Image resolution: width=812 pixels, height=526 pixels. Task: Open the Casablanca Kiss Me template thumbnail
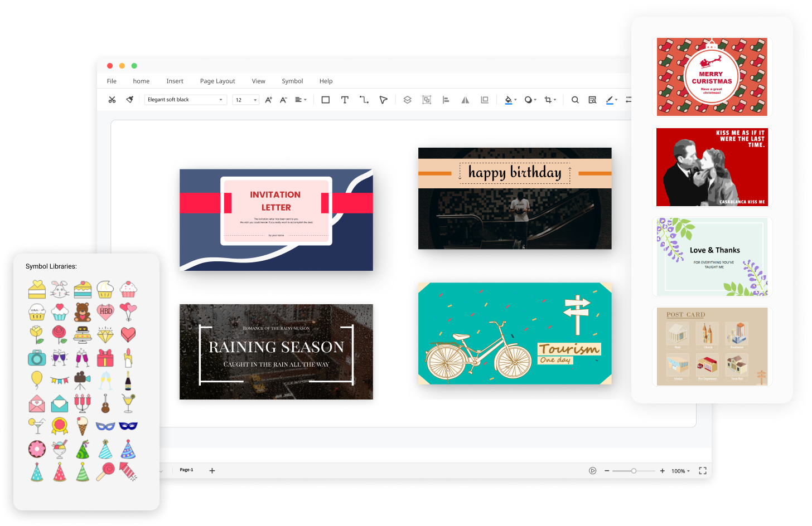click(x=712, y=167)
